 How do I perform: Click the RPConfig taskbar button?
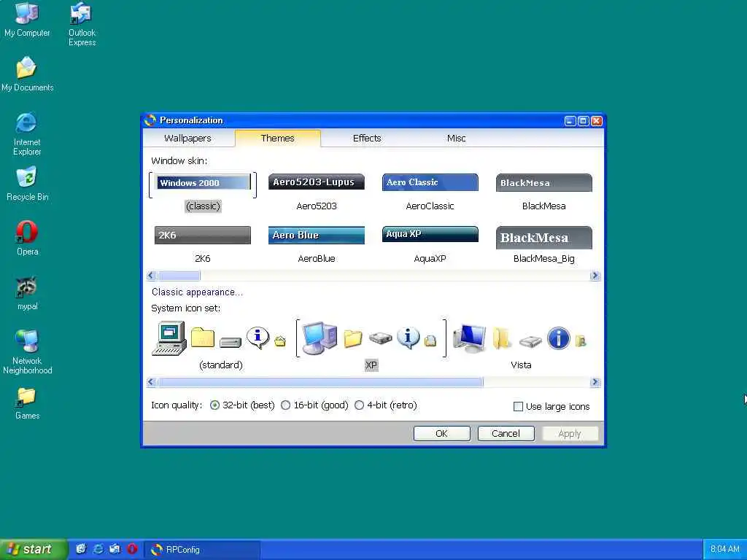click(203, 550)
